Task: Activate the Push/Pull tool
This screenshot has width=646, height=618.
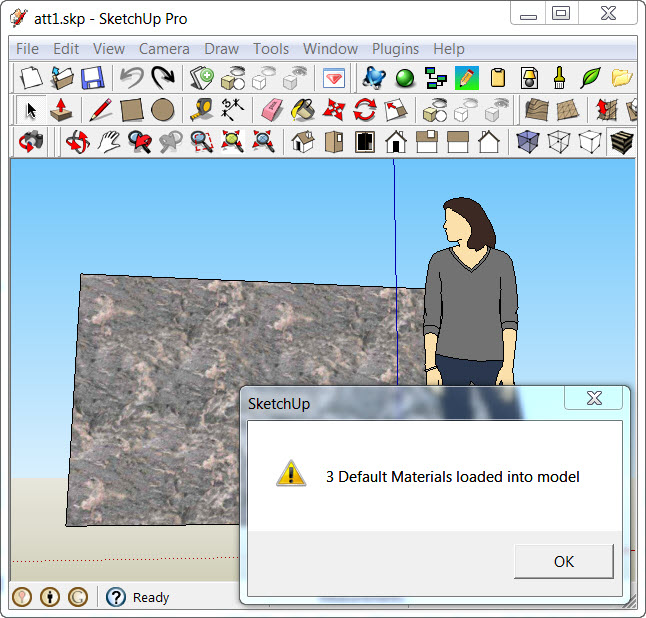Action: pos(62,110)
